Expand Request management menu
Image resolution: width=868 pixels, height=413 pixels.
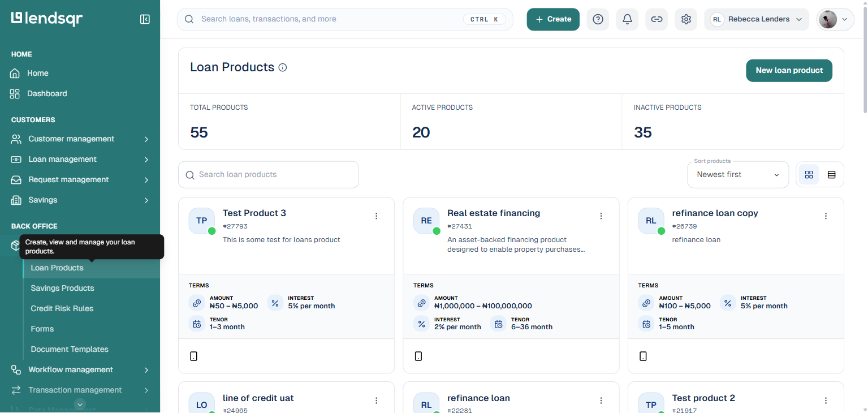tap(80, 180)
